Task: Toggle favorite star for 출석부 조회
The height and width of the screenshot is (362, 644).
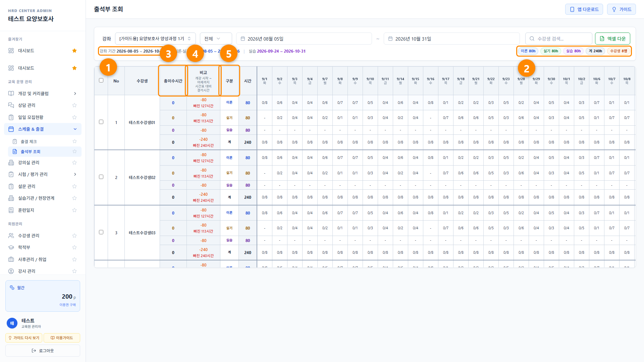Action: coord(74,152)
